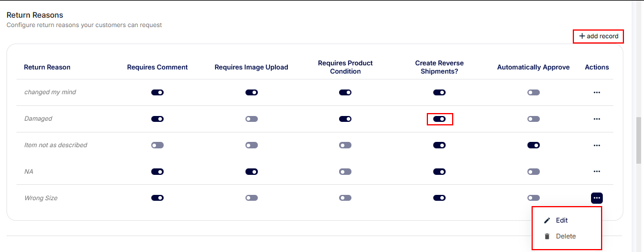This screenshot has height=252, width=644.
Task: Turn off Requires Comment for NA
Action: 157,171
